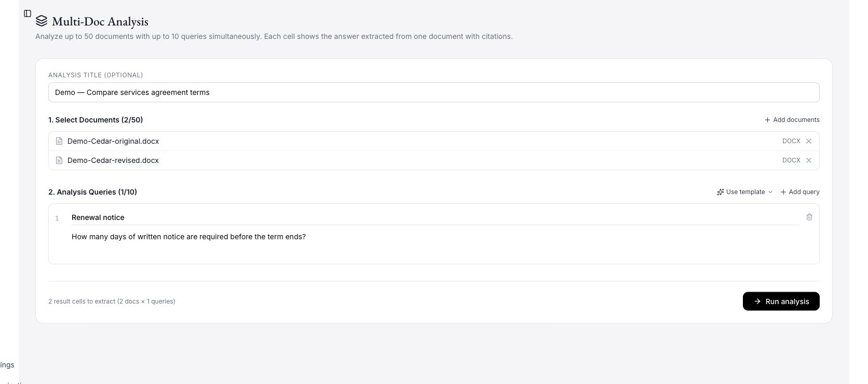
Task: Run the analysis
Action: 781,301
